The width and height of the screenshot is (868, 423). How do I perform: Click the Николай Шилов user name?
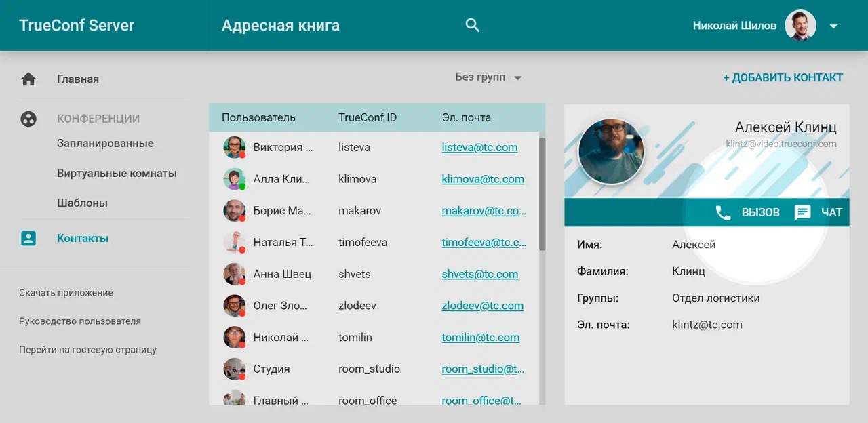[734, 26]
